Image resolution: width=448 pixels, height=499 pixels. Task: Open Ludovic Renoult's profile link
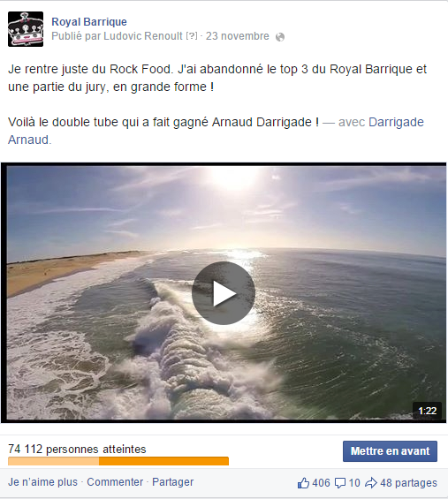(143, 36)
